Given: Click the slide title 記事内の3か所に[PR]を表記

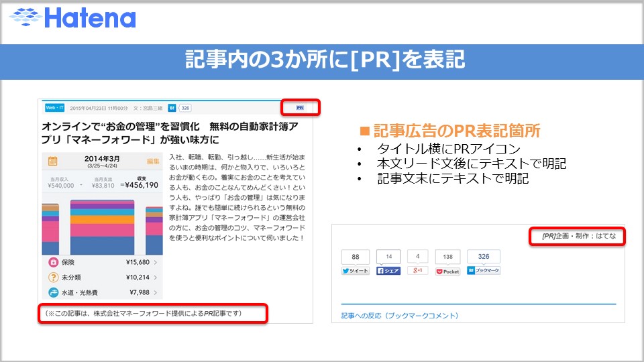Looking at the screenshot, I should [325, 60].
